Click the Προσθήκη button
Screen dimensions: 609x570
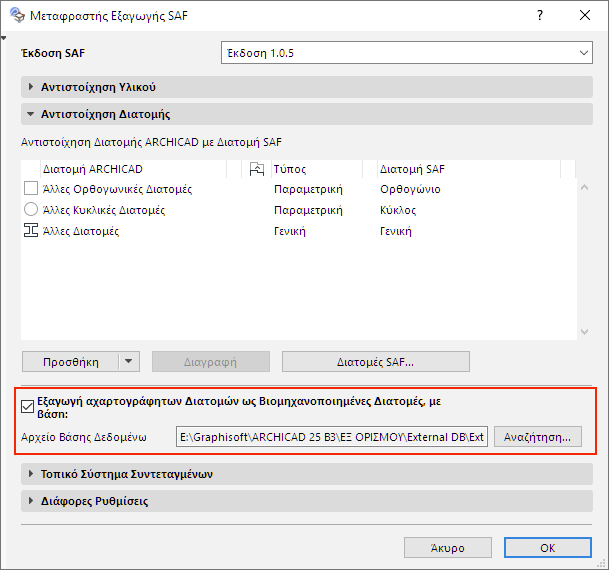pyautogui.click(x=70, y=361)
